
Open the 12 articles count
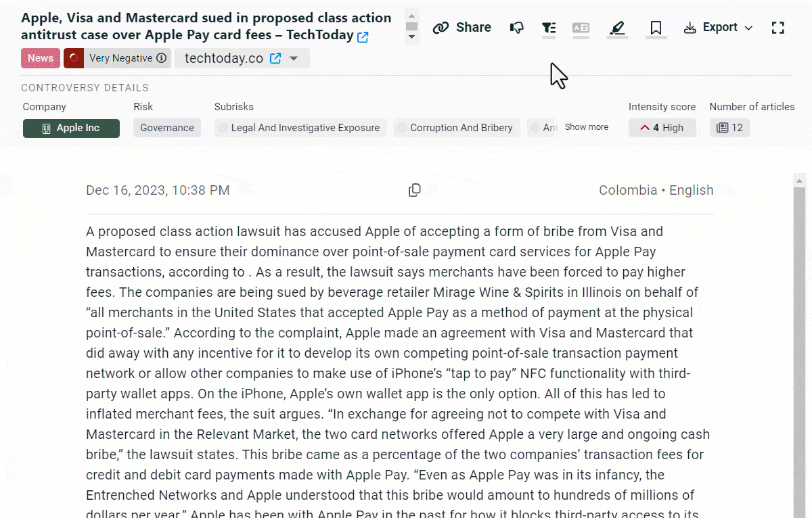[x=729, y=128]
